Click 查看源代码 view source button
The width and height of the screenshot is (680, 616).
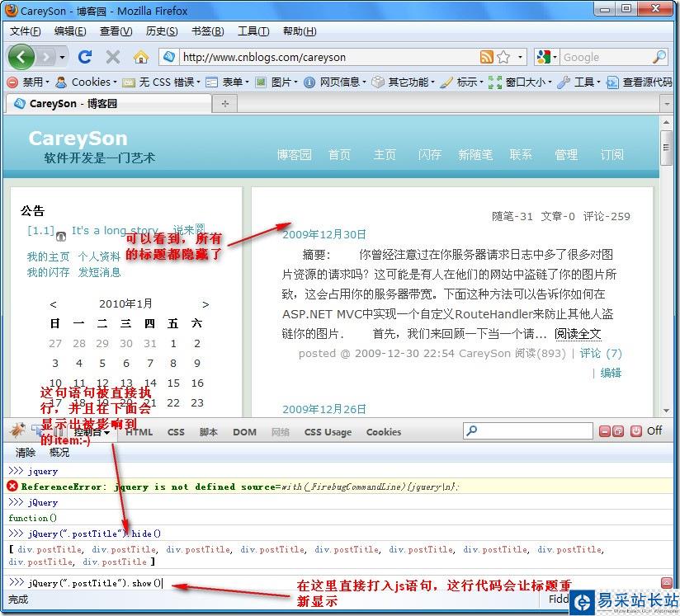[x=640, y=82]
